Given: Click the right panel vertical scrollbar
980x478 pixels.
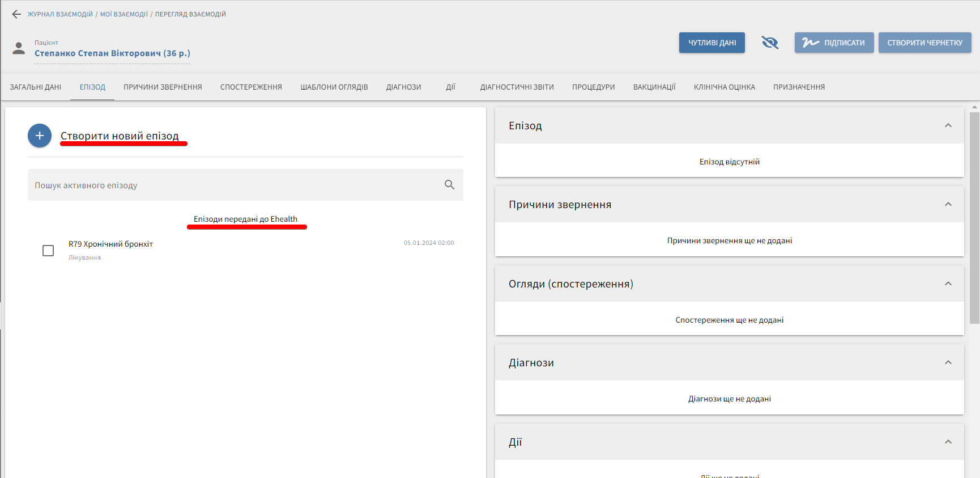Looking at the screenshot, I should (x=974, y=218).
